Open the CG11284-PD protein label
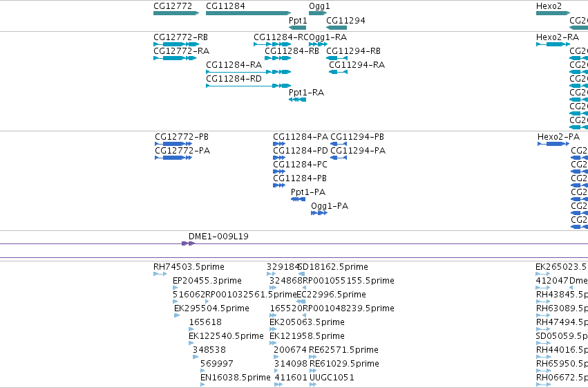 click(301, 151)
